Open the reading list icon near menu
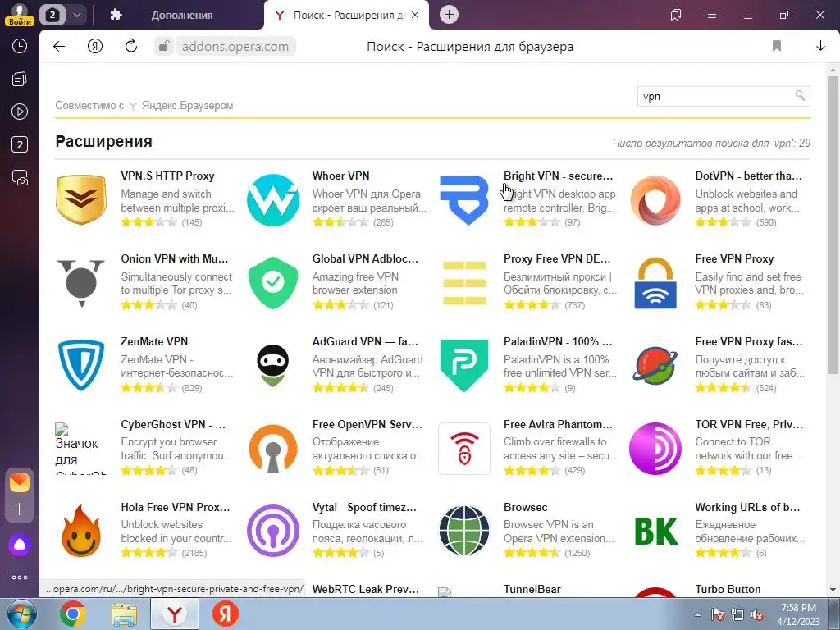Image resolution: width=840 pixels, height=630 pixels. [x=676, y=15]
